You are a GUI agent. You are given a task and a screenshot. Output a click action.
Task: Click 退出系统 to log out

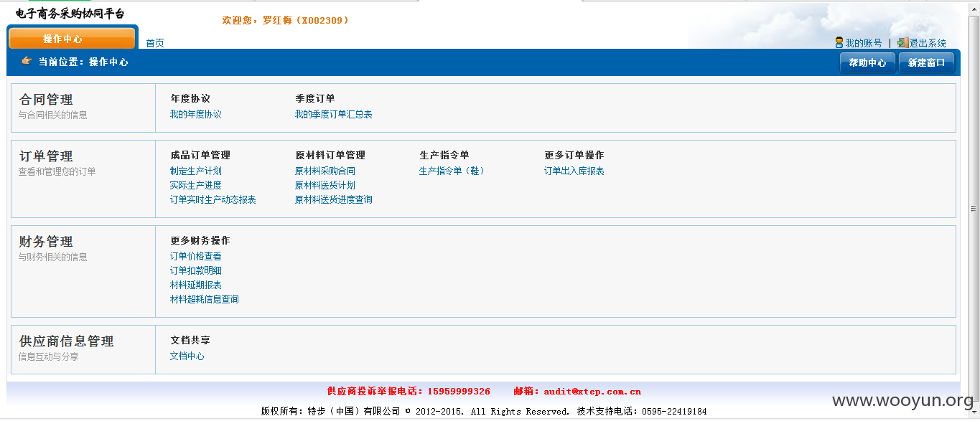(928, 43)
